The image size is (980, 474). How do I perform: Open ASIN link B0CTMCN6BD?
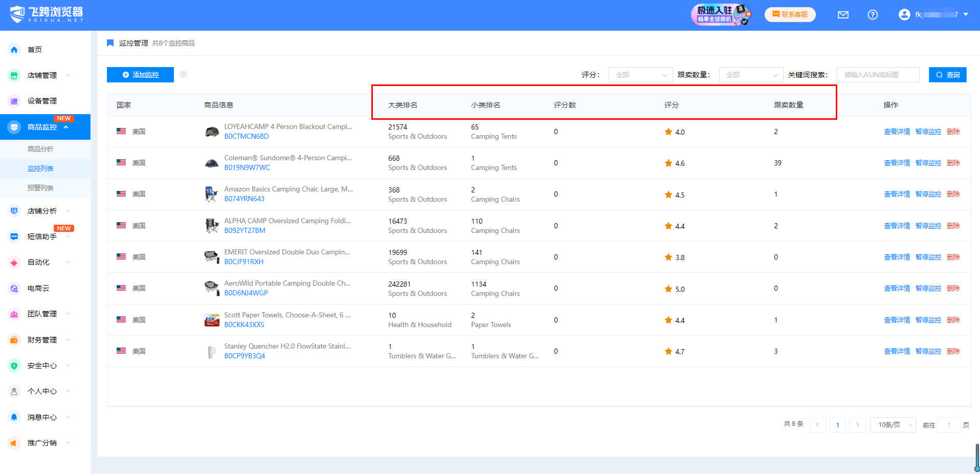click(x=247, y=136)
